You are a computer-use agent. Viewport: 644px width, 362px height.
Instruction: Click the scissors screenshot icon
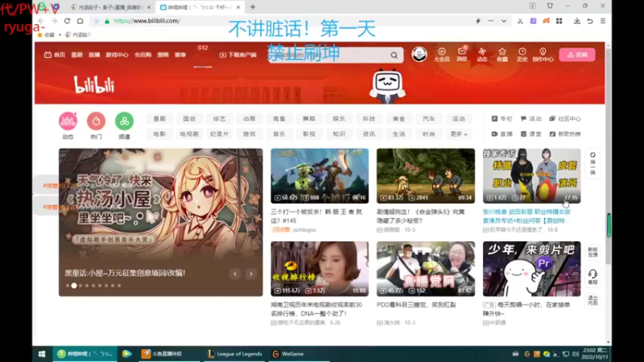click(520, 21)
